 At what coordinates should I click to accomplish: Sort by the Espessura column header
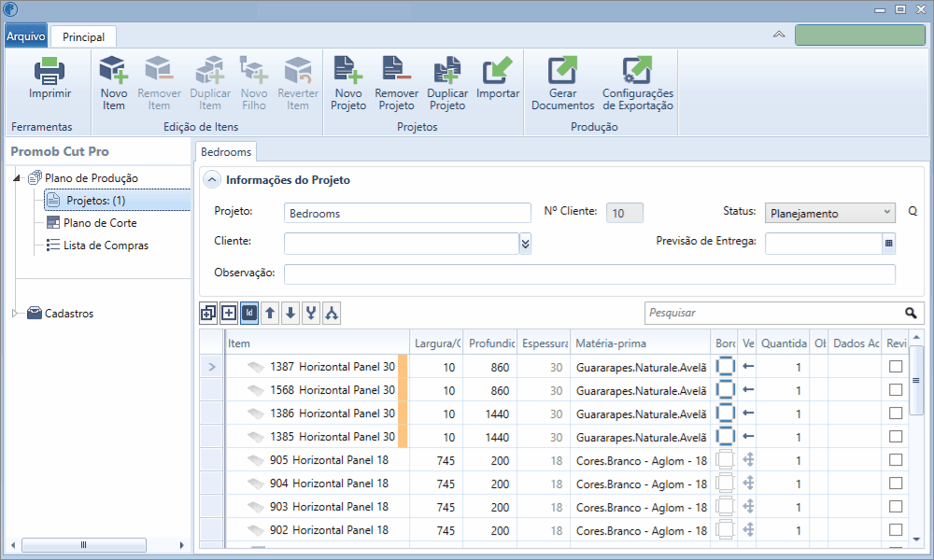[544, 343]
